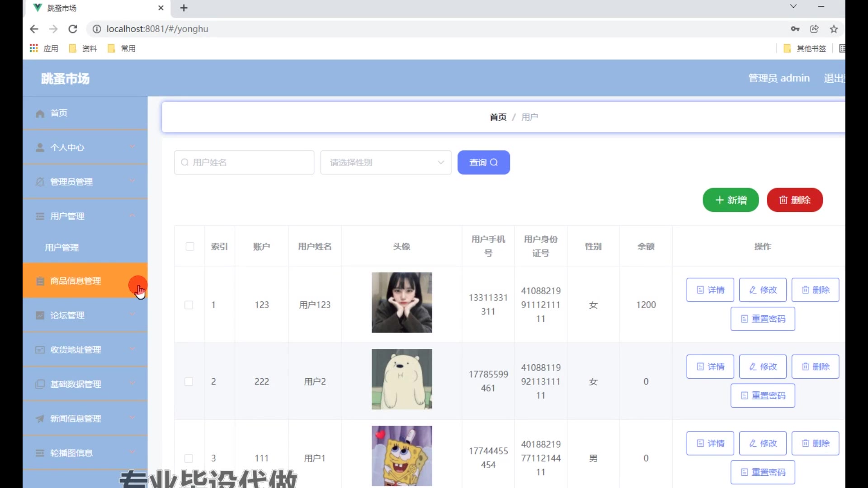Click the share page icon in address bar
The height and width of the screenshot is (488, 868).
[x=814, y=29]
